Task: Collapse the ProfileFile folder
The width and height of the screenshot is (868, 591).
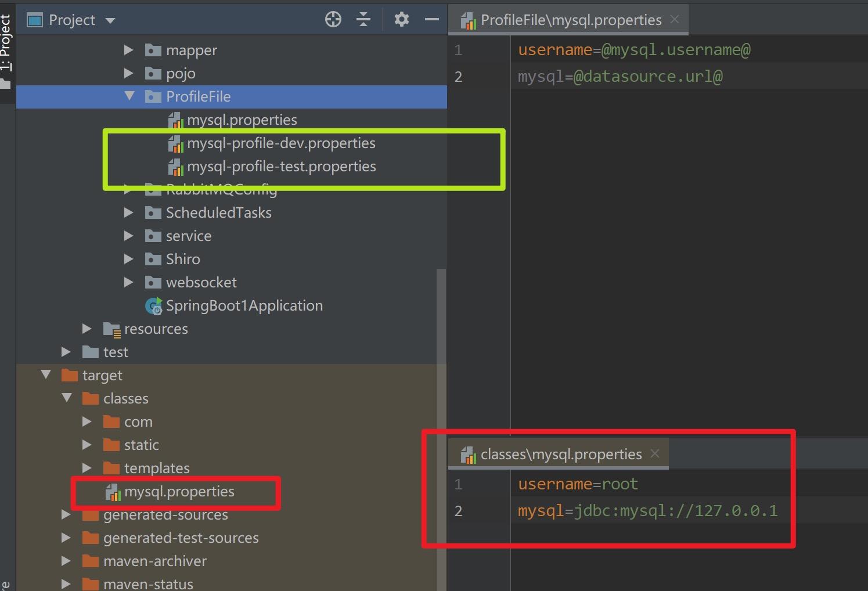Action: [x=129, y=96]
